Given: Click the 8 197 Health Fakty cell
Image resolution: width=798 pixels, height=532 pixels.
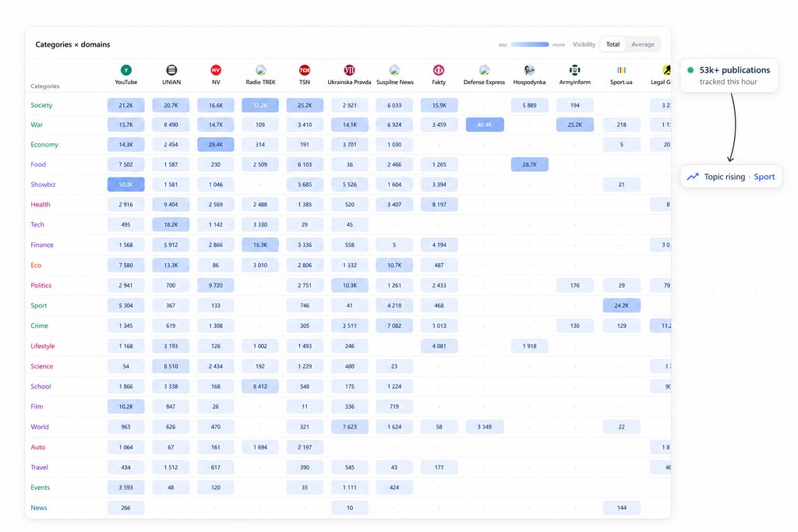Looking at the screenshot, I should 440,204.
